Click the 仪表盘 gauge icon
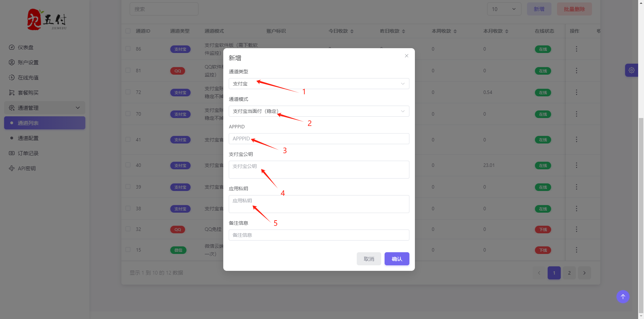Viewport: 644px width, 319px height. click(x=12, y=47)
